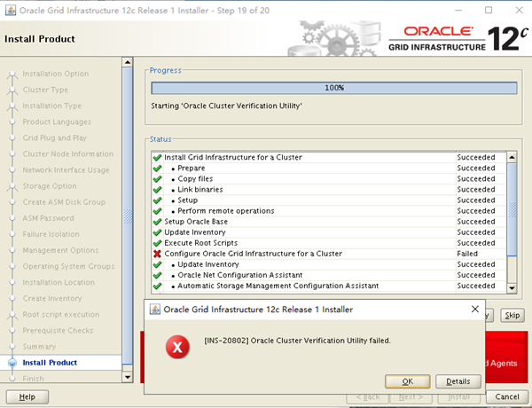
Task: Select the Setup Oracle Base row text
Action: coord(196,222)
